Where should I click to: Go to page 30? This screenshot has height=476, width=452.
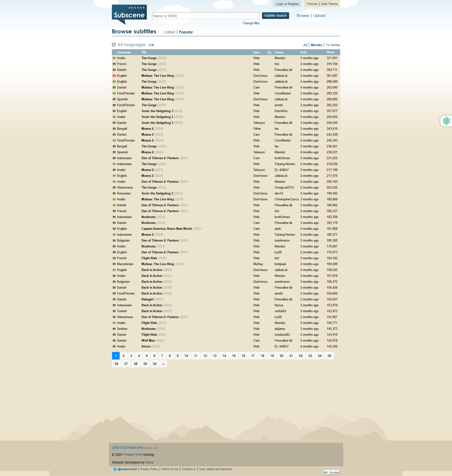click(155, 364)
